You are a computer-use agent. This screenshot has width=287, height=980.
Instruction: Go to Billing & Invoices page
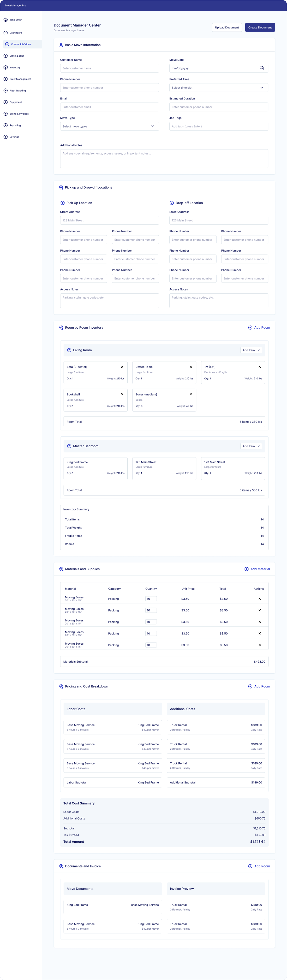pos(19,114)
